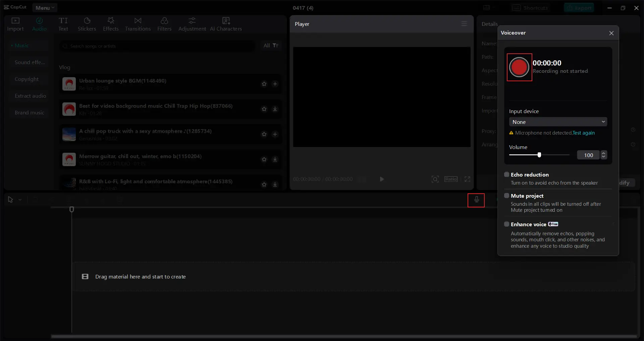Enable Echo reduction
644x341 pixels.
tap(506, 175)
